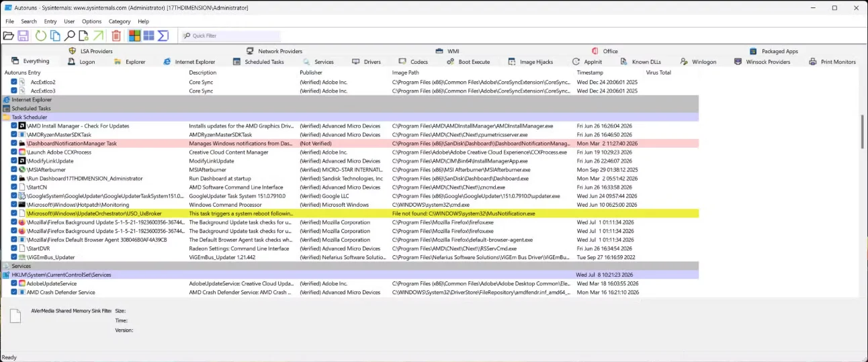Click the AdobeUpdateService entry icon
This screenshot has height=362, width=868.
click(x=22, y=283)
